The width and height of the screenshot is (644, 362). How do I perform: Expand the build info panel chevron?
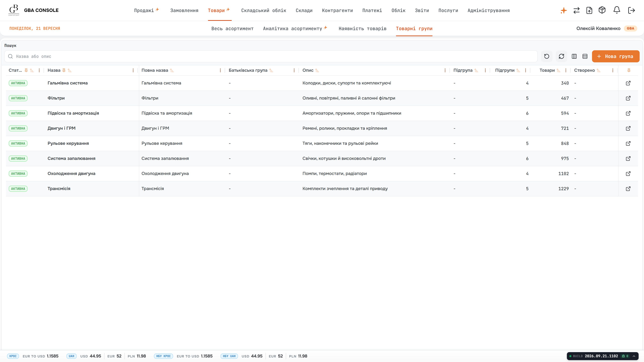(634, 356)
